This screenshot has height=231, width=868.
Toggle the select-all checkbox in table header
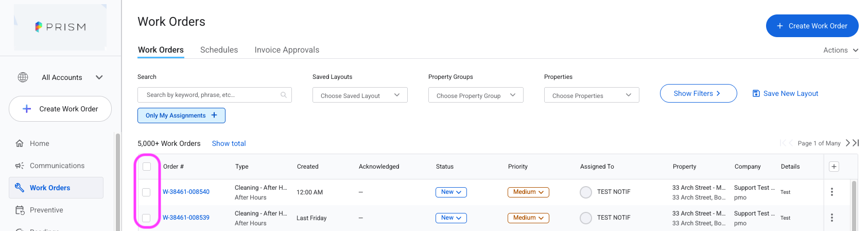(x=147, y=167)
